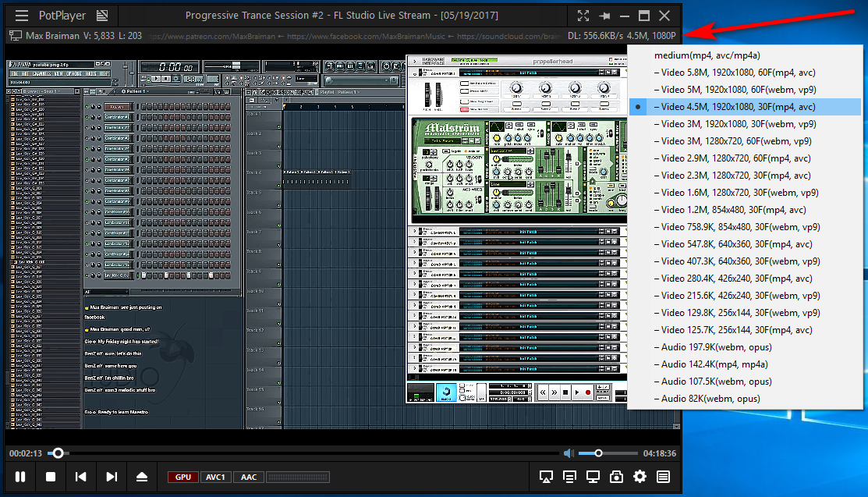This screenshot has height=497, width=868.
Task: Select the checked Video 4.5M 1920x1080 30F option
Action: click(745, 107)
